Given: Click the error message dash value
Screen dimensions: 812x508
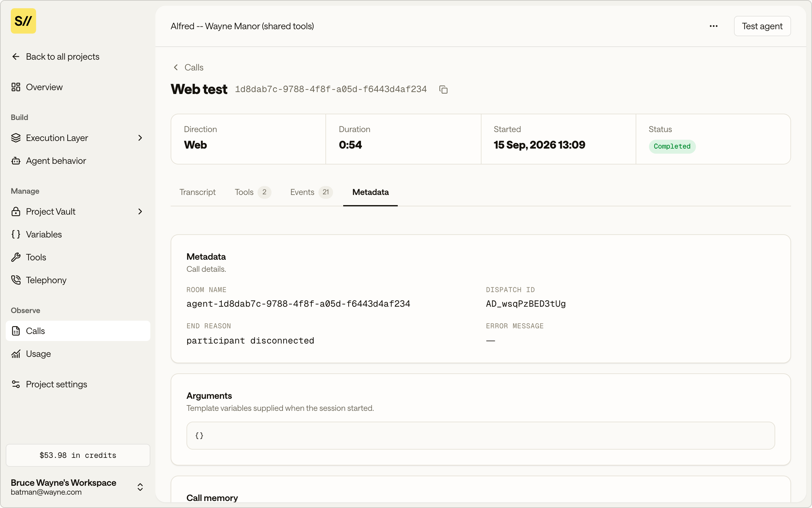Looking at the screenshot, I should click(x=491, y=340).
